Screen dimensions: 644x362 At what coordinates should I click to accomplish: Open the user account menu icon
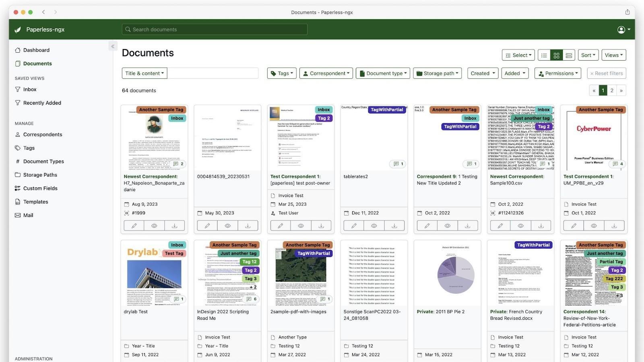(x=623, y=29)
